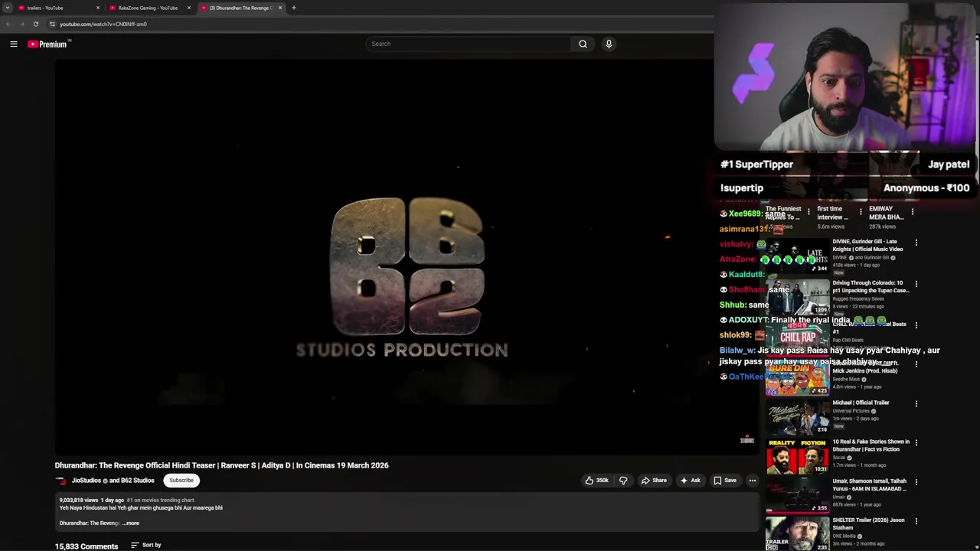Screen dimensions: 980x551
Task: Click the Ask AI button
Action: click(x=689, y=481)
